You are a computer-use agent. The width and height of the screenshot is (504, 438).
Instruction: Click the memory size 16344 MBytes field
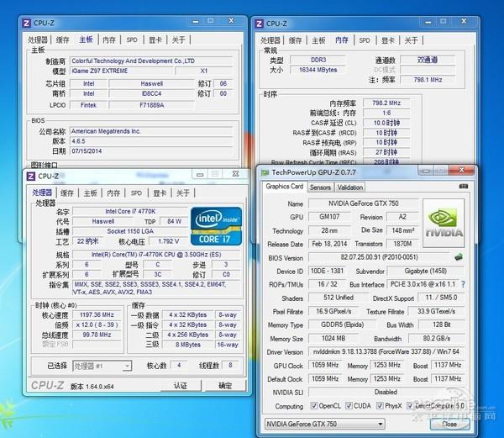click(318, 70)
